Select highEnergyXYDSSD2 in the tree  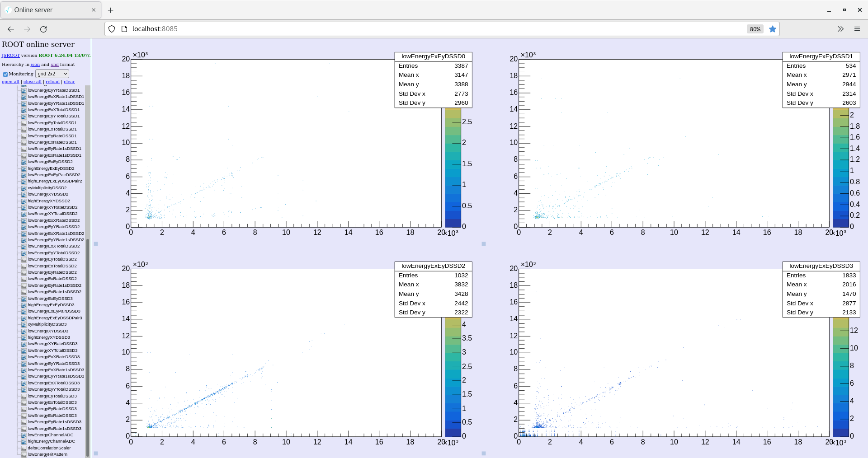point(48,201)
